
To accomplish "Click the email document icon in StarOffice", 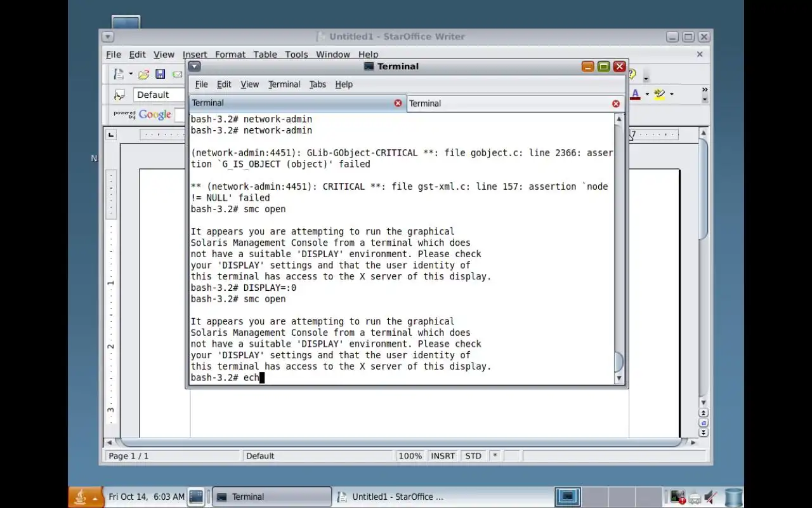I will (177, 74).
